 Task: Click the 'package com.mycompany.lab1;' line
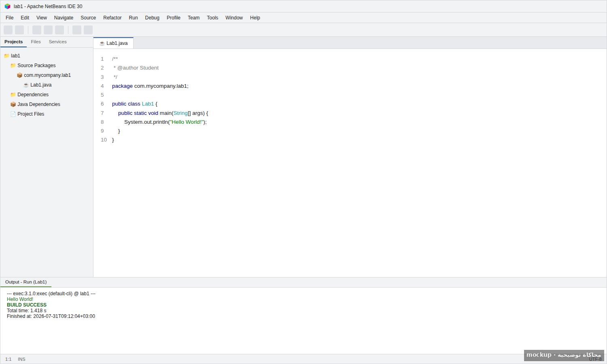(150, 86)
